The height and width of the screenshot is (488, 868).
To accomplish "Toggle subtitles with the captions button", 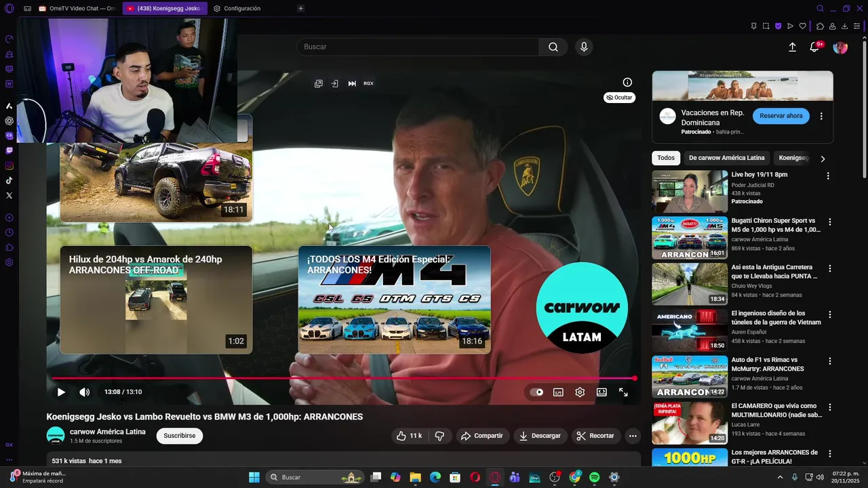I will click(558, 392).
